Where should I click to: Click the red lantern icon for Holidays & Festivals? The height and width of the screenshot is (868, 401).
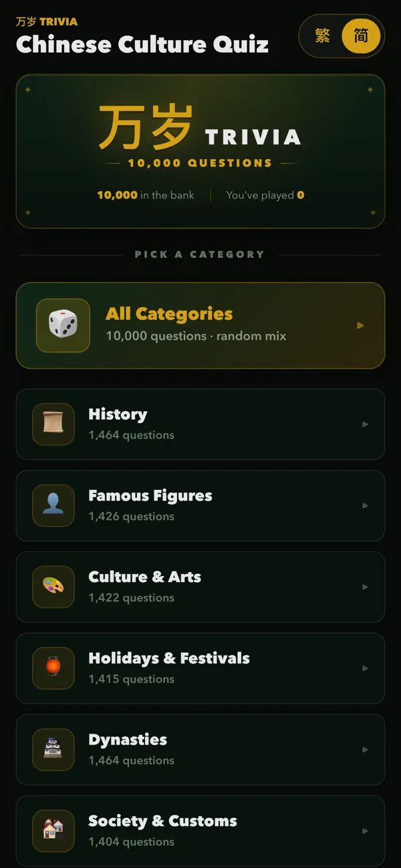tap(53, 668)
